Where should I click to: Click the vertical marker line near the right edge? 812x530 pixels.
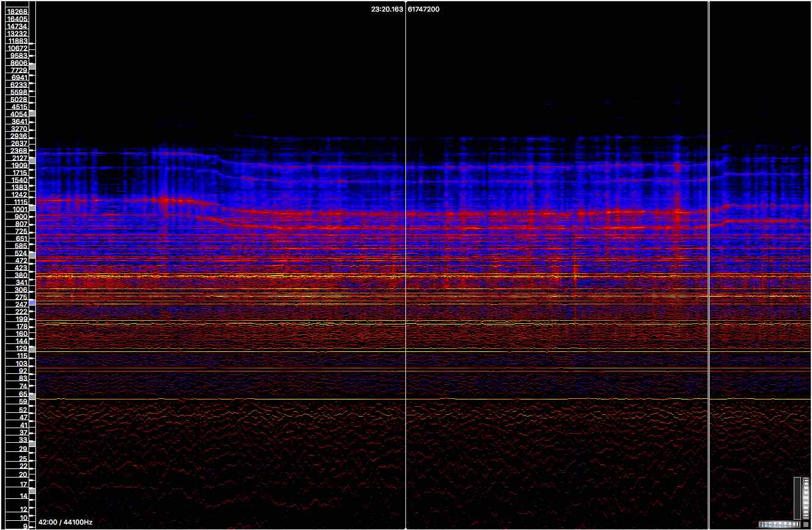[709, 274]
